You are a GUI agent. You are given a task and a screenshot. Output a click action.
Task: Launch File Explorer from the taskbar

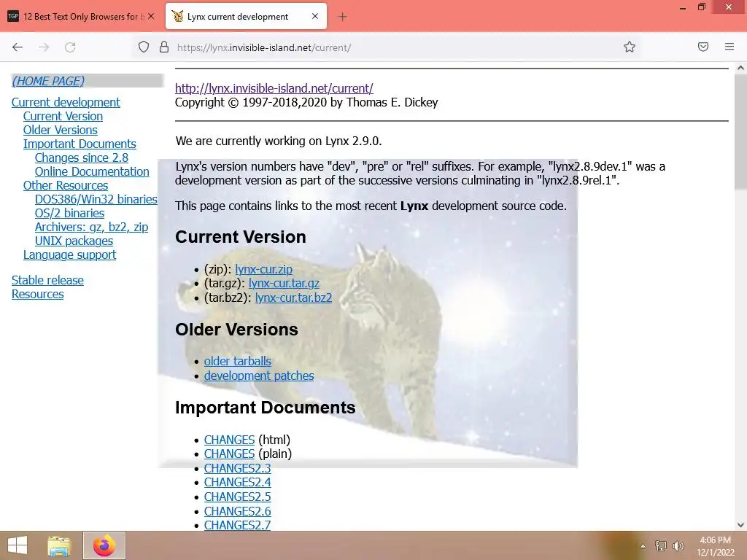coord(58,545)
